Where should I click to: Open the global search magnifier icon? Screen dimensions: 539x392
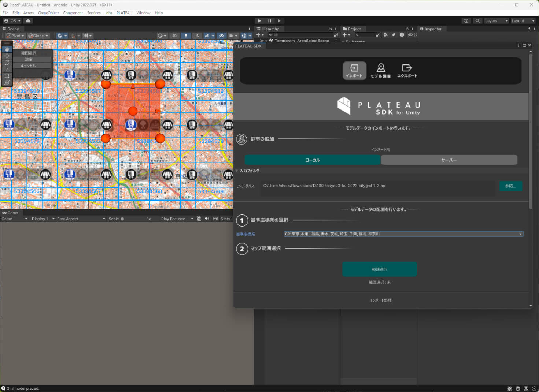pyautogui.click(x=477, y=21)
